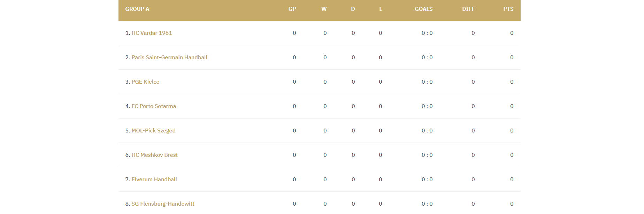Click the D column header
Viewport: 644px width, 214px height.
tap(353, 9)
